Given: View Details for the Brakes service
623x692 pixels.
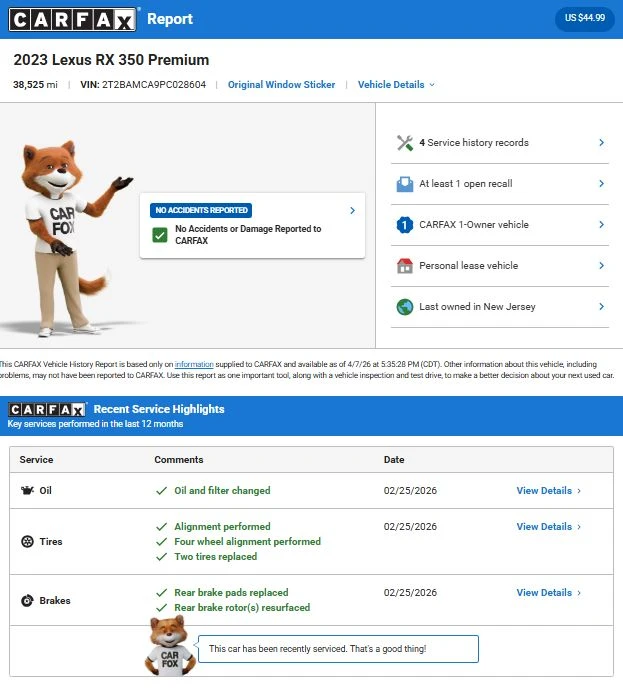Looking at the screenshot, I should [x=548, y=593].
